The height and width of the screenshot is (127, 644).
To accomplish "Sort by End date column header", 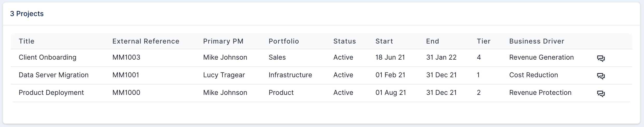I will (x=433, y=41).
